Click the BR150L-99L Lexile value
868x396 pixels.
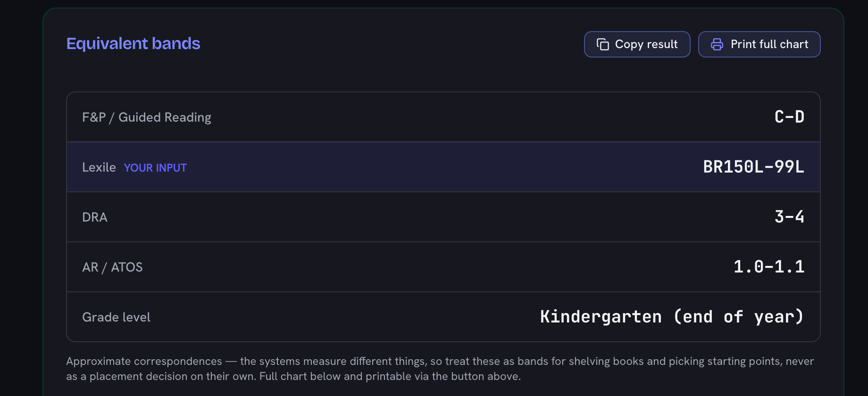tap(753, 167)
